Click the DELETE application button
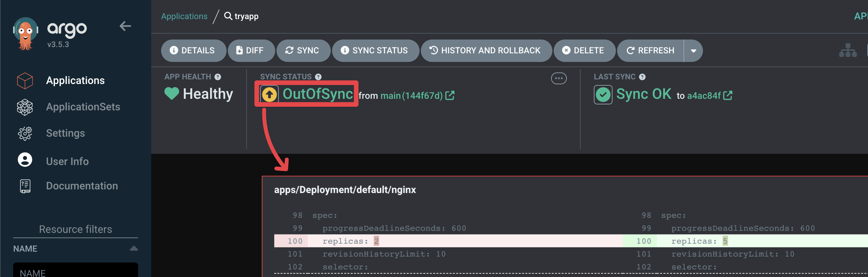This screenshot has height=277, width=868. pos(584,51)
